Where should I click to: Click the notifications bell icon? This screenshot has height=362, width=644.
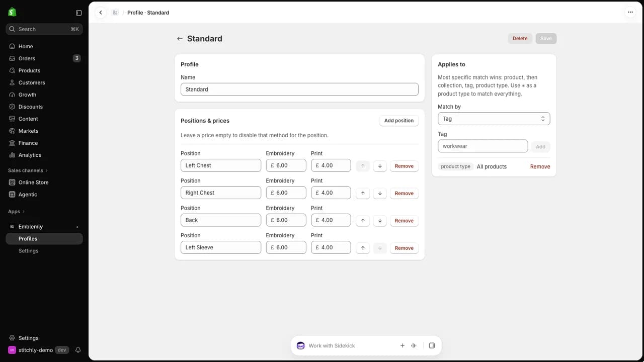(x=78, y=350)
